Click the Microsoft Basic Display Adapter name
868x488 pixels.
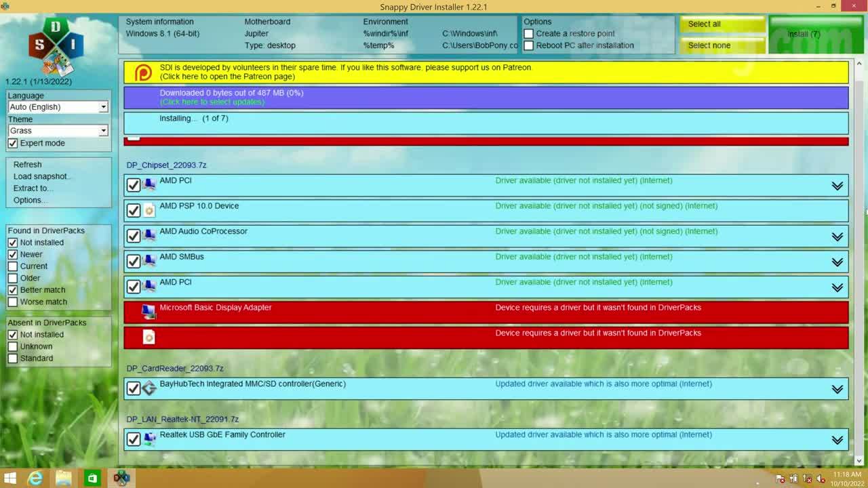tap(216, 308)
